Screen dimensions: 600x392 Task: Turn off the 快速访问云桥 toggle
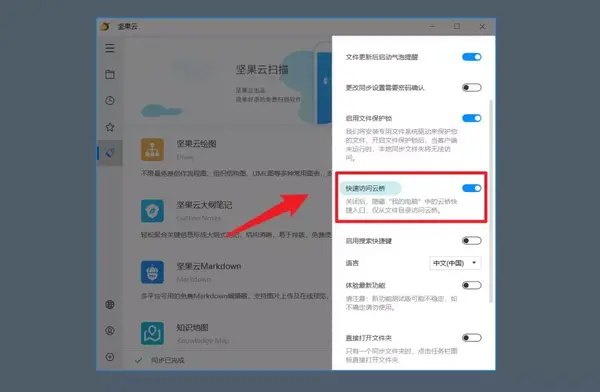click(x=471, y=188)
